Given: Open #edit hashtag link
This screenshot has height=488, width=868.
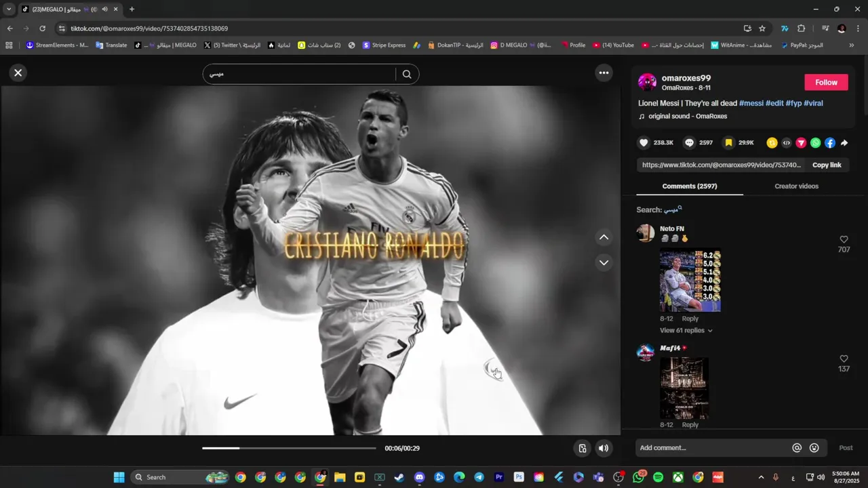Looking at the screenshot, I should coord(774,103).
